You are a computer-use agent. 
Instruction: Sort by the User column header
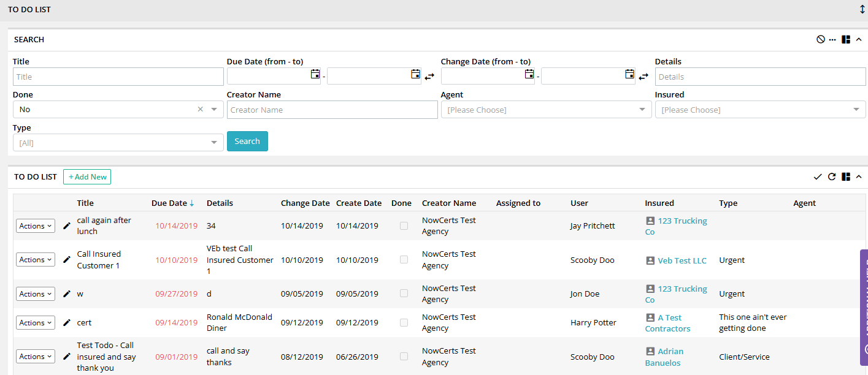point(579,203)
